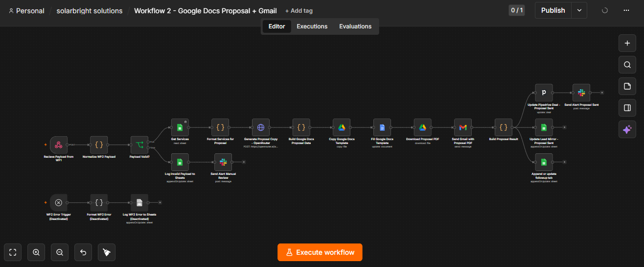
Task: Click the 'Update Pipedrive Deal - Proposal Sent' label
Action: [x=544, y=106]
